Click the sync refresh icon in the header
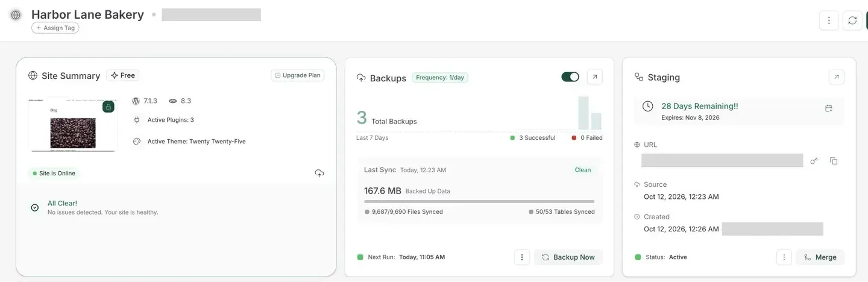The width and height of the screenshot is (868, 282). [852, 20]
